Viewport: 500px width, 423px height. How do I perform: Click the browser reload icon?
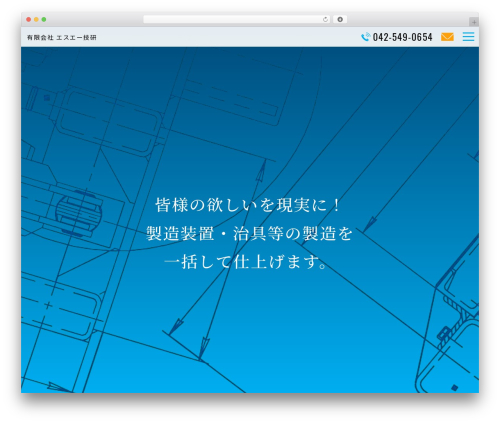[325, 20]
